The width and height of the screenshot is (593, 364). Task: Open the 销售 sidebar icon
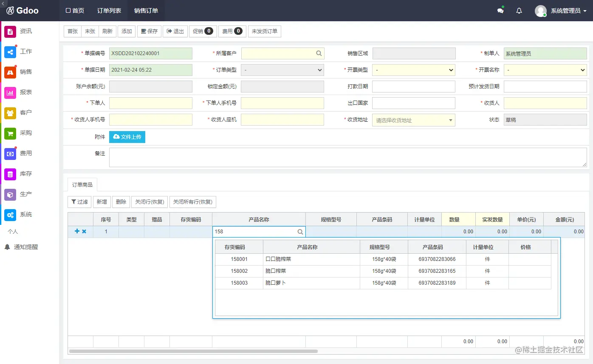tap(10, 72)
